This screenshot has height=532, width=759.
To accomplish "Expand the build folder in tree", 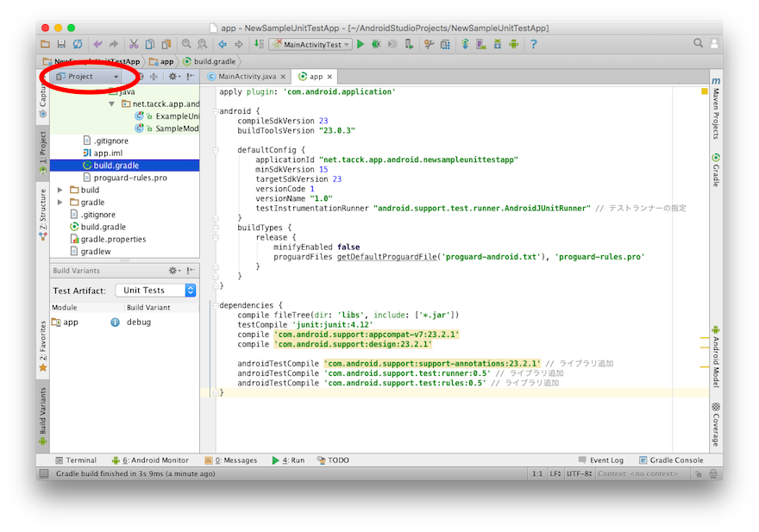I will (x=60, y=190).
